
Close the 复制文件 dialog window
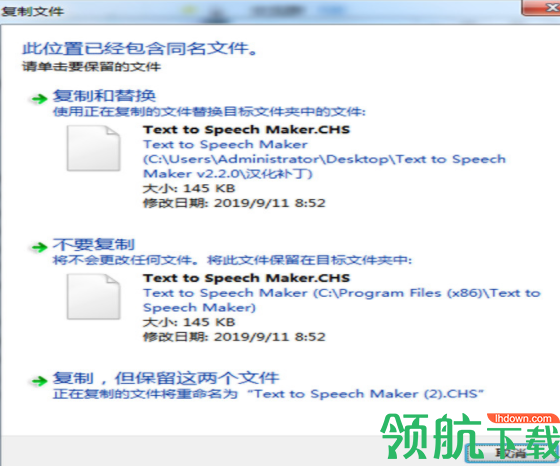542,7
